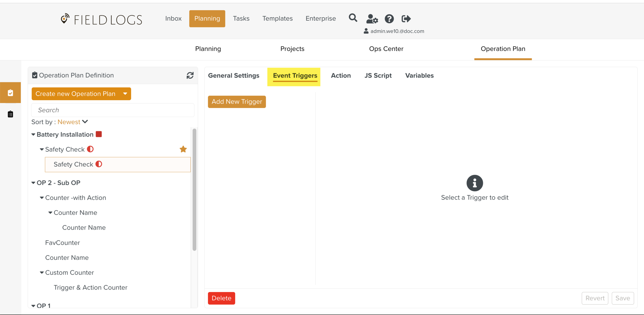Click the Add New Trigger button
The width and height of the screenshot is (644, 315).
point(236,102)
